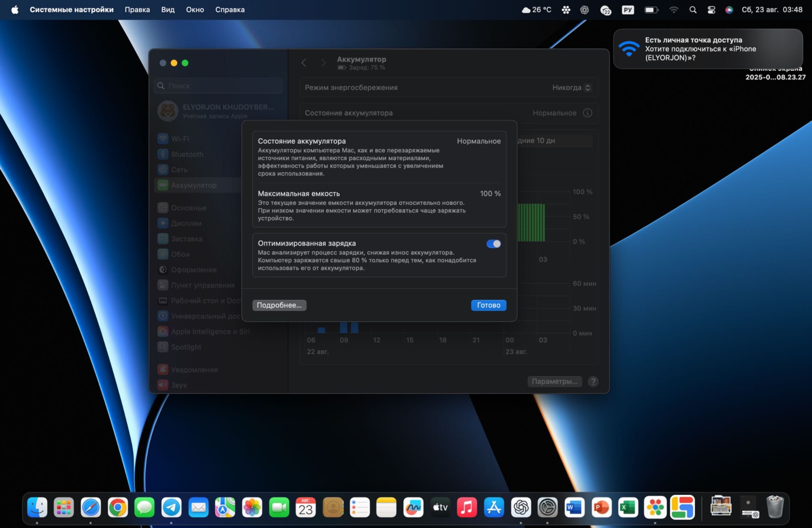Go forward with the chevron arrow

tap(323, 62)
